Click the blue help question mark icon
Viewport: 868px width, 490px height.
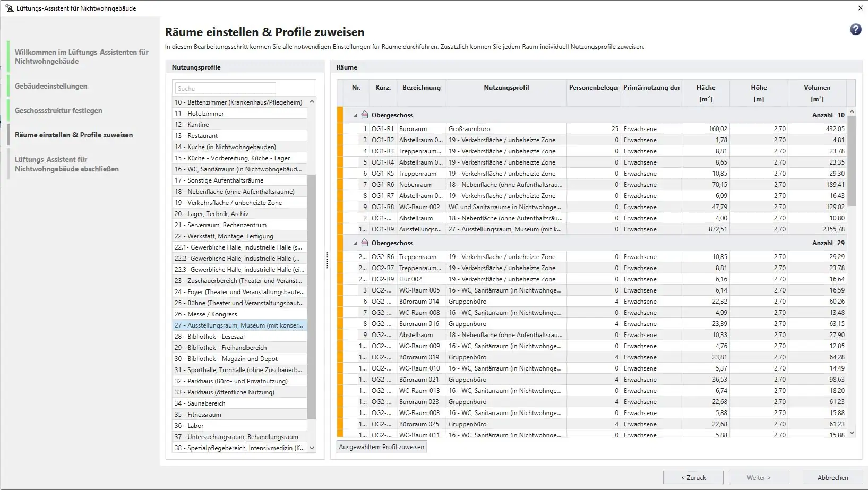coord(855,30)
